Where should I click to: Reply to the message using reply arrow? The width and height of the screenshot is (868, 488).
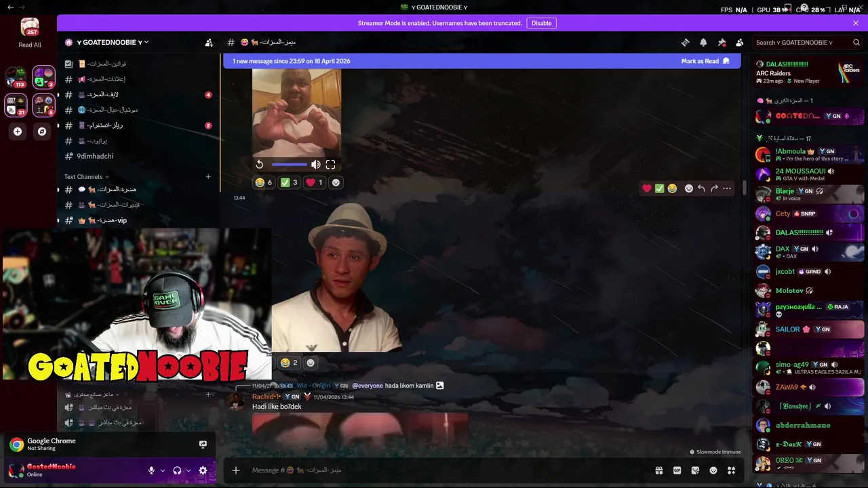pos(701,188)
